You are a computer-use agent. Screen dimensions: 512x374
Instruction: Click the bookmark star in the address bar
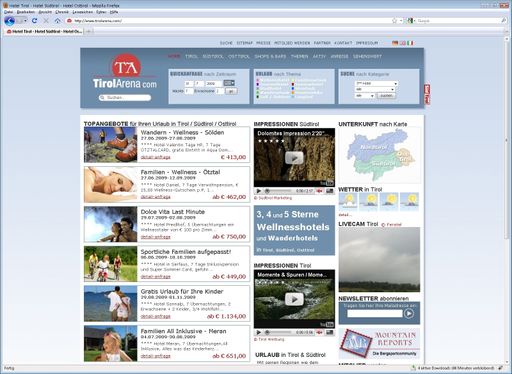(x=394, y=21)
